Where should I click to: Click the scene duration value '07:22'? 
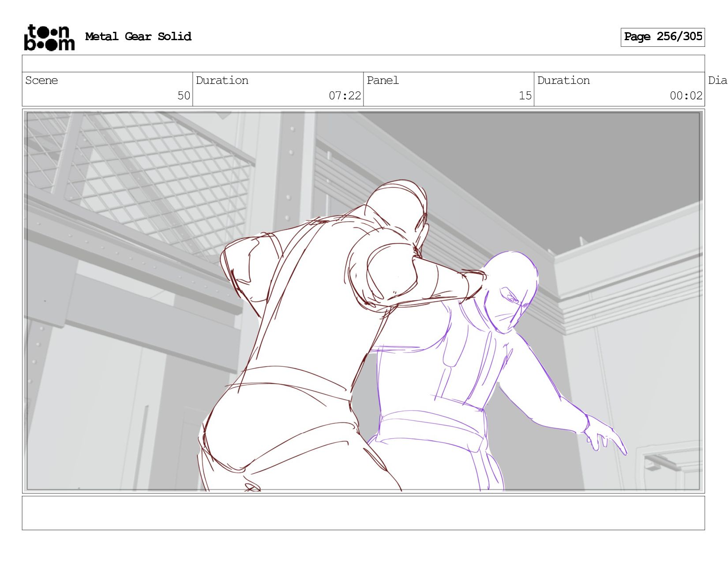point(345,96)
